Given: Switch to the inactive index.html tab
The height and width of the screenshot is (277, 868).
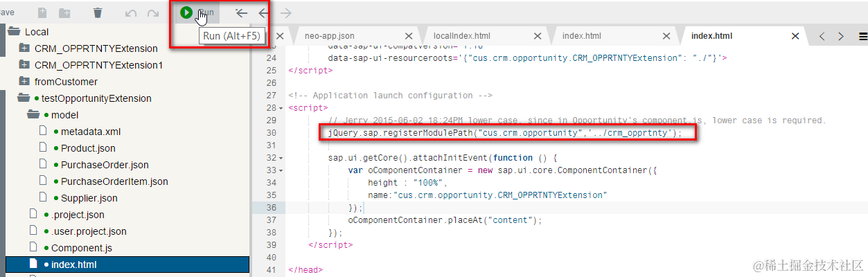Looking at the screenshot, I should click(581, 36).
